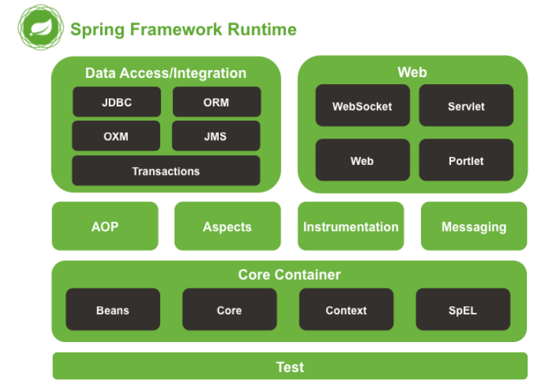
Task: Select the Core module box
Action: click(x=229, y=310)
